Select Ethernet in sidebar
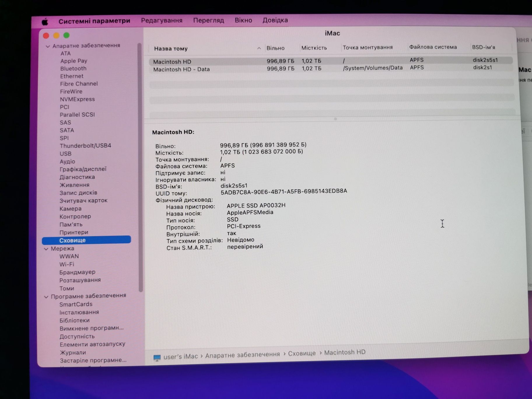The image size is (532, 399). coord(72,76)
